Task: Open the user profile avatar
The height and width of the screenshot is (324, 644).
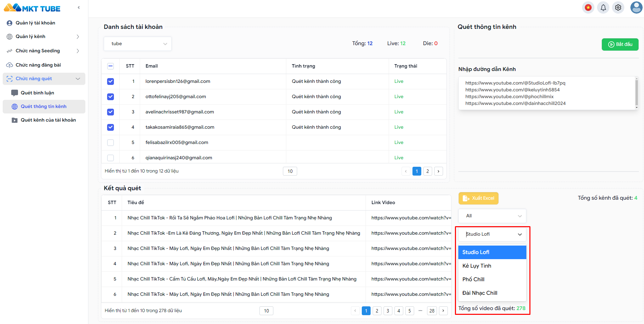Action: 636,7
